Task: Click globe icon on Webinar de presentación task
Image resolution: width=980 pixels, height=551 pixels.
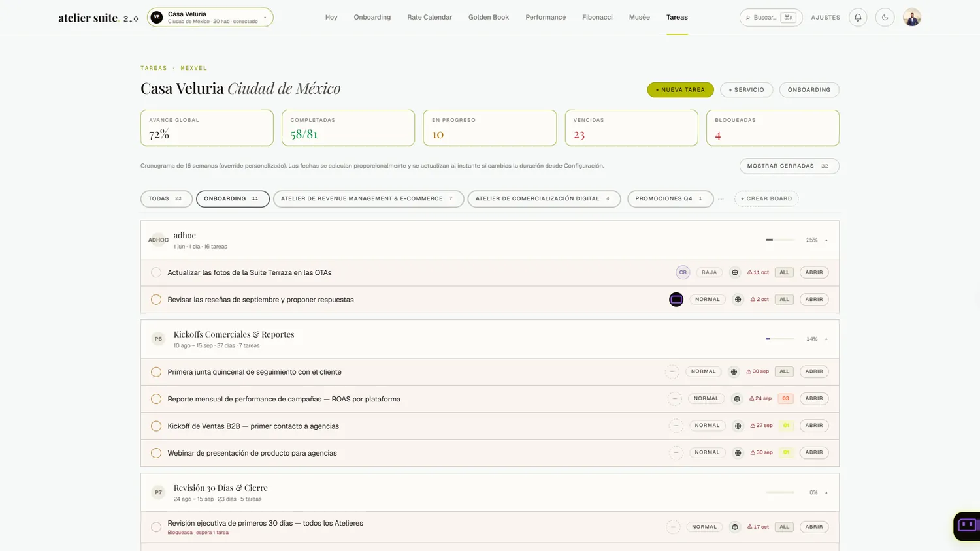Action: [738, 453]
